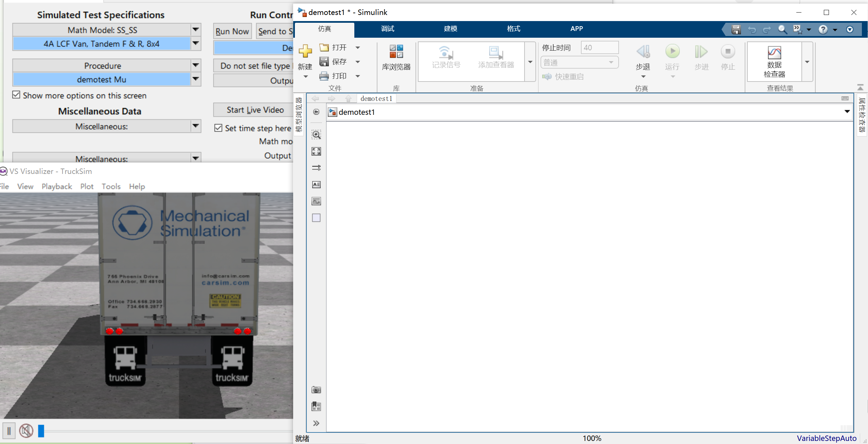Click the Stop Time (停止时间) input field
Viewport: 868px width, 444px height.
[600, 48]
